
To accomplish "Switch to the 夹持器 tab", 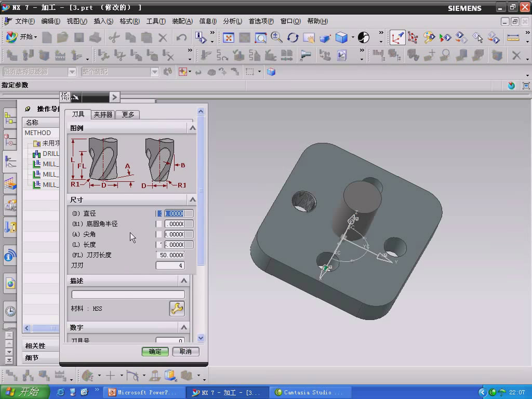I will (103, 115).
